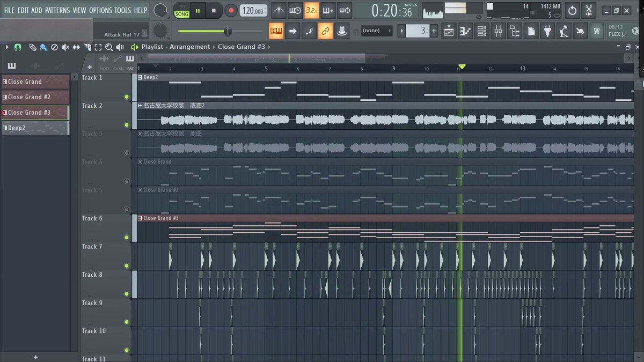This screenshot has width=644, height=362.
Task: Choose the Select marquee tool
Action: click(98, 47)
